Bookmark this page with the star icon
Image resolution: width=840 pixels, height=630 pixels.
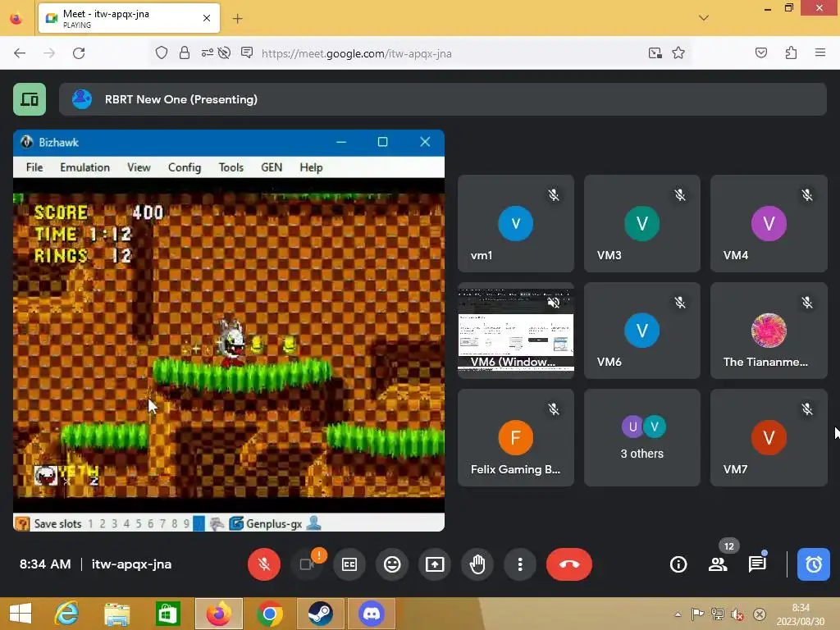pyautogui.click(x=678, y=52)
